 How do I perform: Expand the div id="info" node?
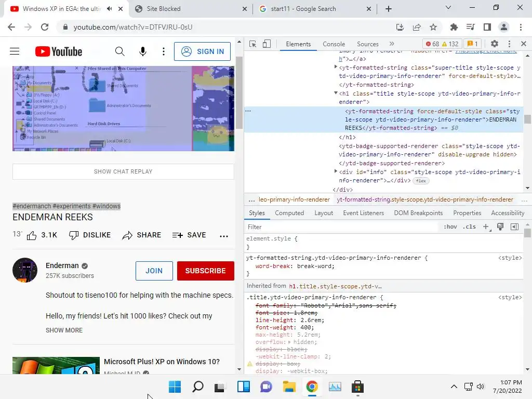[336, 171]
